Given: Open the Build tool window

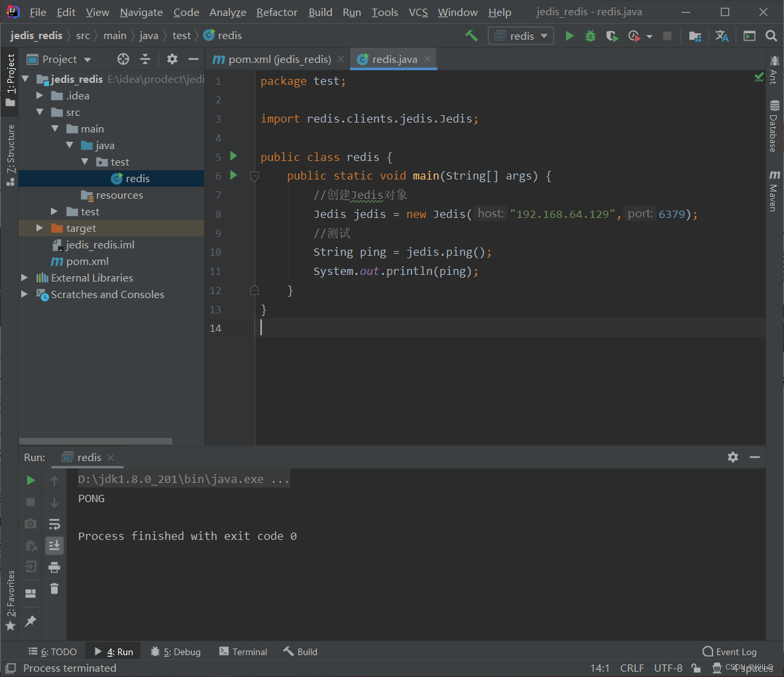Looking at the screenshot, I should (x=300, y=652).
